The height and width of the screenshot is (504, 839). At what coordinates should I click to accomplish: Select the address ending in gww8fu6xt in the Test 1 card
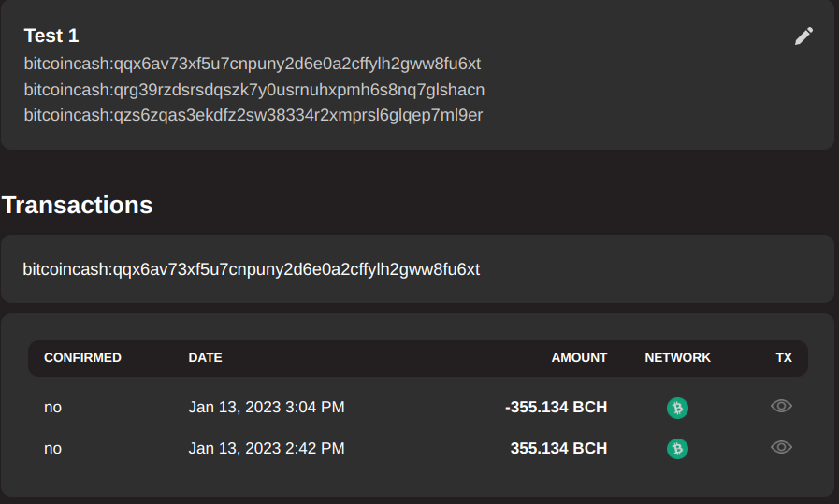[253, 64]
